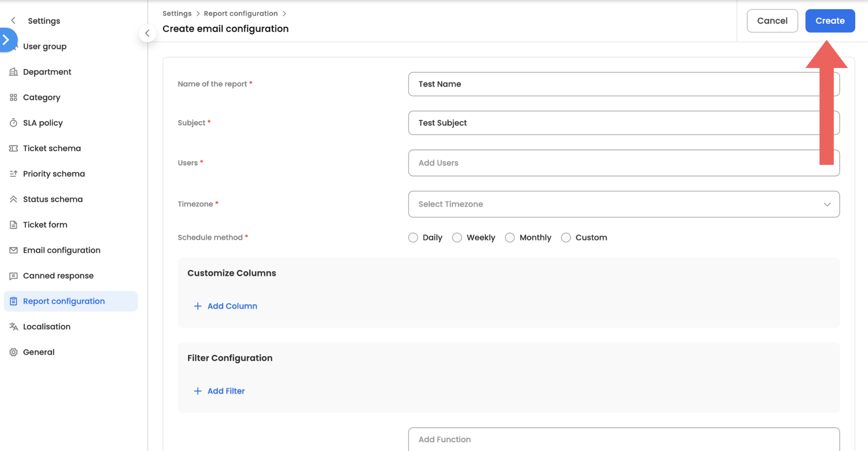Click the Department building icon
The width and height of the screenshot is (868, 451).
14,72
